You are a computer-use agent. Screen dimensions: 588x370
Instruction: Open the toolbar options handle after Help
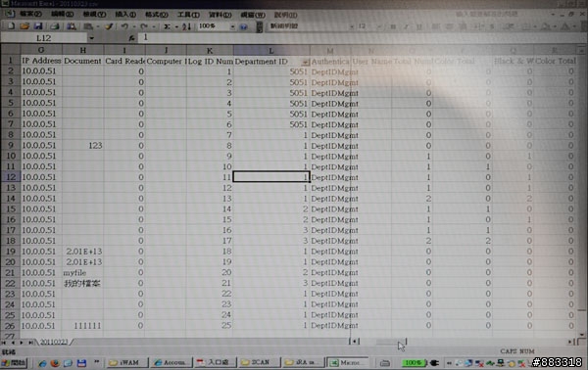point(259,26)
